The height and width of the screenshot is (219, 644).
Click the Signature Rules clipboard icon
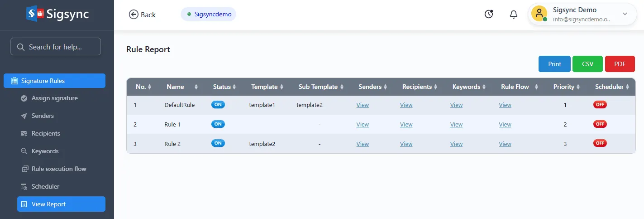[14, 81]
